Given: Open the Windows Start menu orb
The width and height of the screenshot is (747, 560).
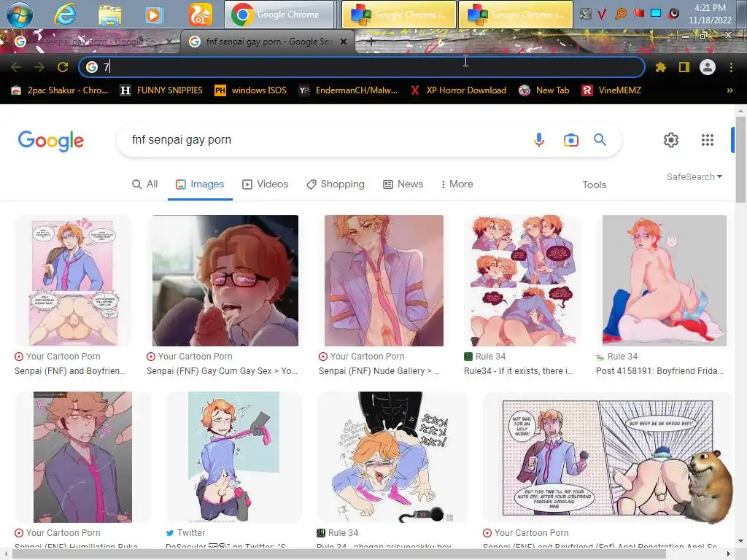Looking at the screenshot, I should (x=18, y=14).
